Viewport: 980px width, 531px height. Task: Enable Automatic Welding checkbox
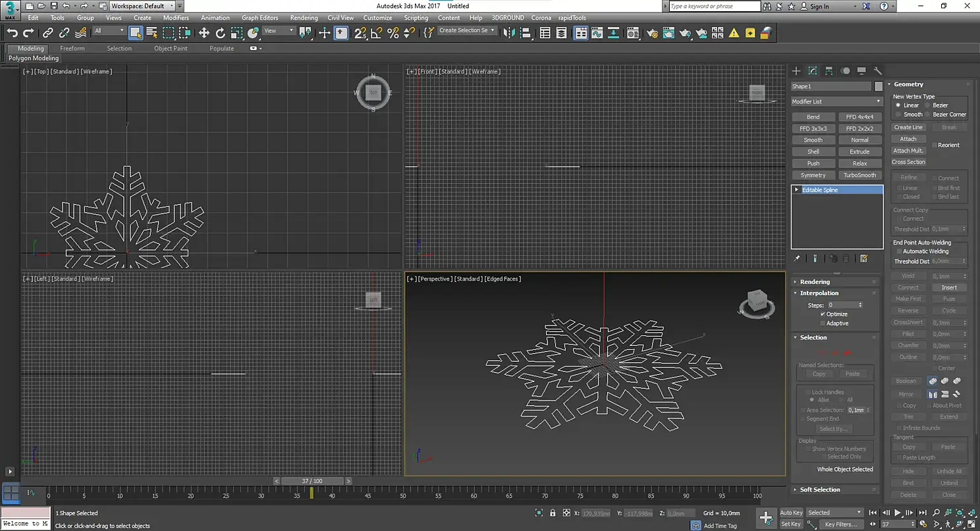pos(899,252)
